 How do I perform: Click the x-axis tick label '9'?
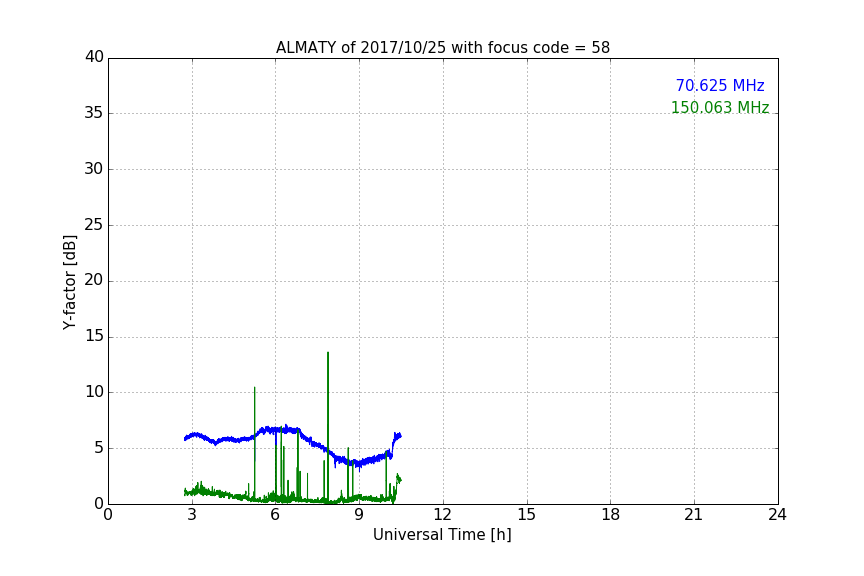click(x=359, y=515)
